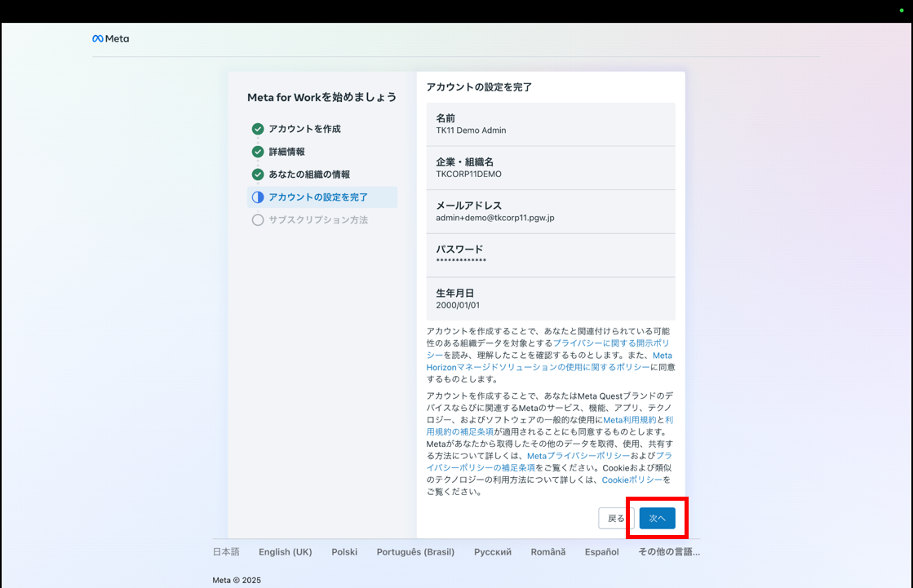Image resolution: width=913 pixels, height=588 pixels.
Task: Click green checkmark beside アカウントを作成
Action: (258, 129)
